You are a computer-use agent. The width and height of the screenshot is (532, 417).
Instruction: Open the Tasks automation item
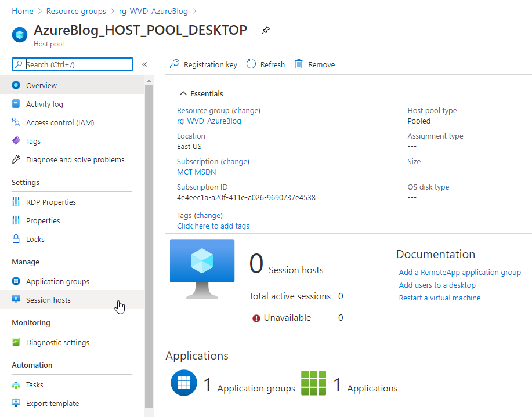tap(36, 385)
